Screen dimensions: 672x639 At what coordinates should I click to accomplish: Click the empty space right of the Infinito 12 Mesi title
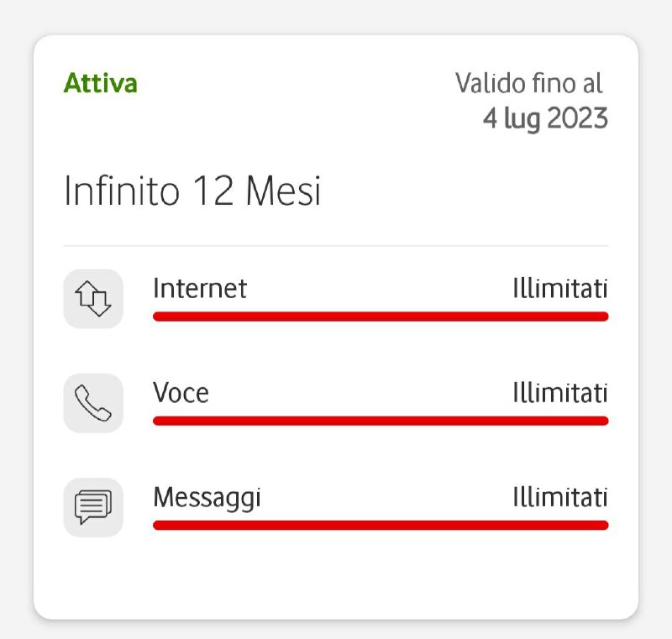point(470,192)
